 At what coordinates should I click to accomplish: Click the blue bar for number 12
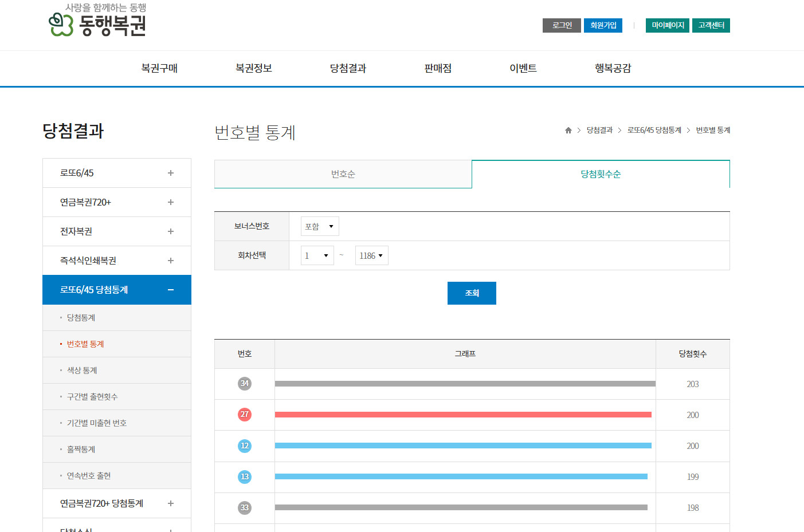point(463,446)
